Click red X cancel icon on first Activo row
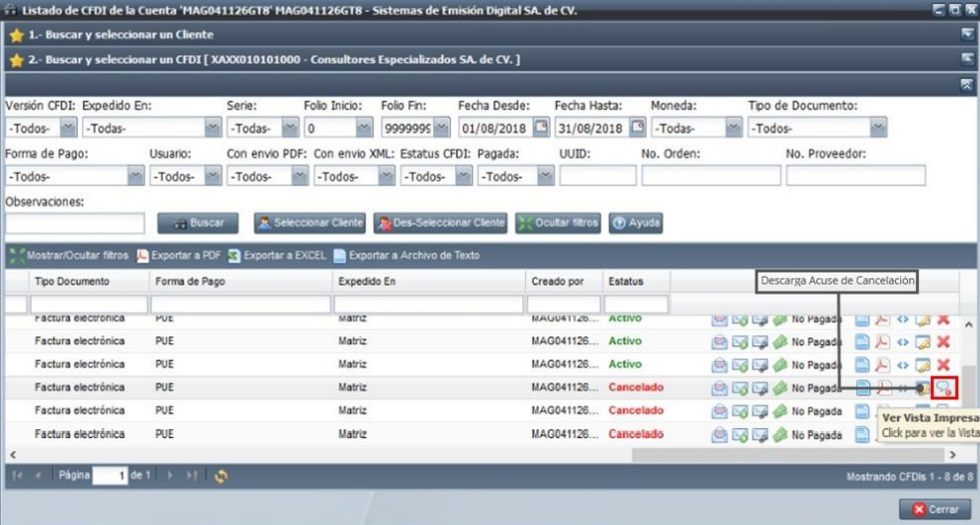The width and height of the screenshot is (980, 525). (x=943, y=321)
